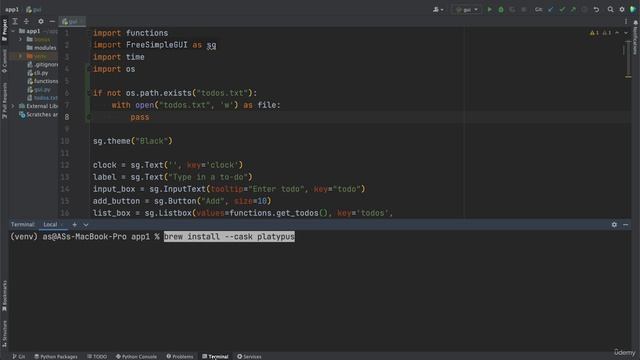Open todos.txt in project tree
The width and height of the screenshot is (640, 360).
pos(42,98)
